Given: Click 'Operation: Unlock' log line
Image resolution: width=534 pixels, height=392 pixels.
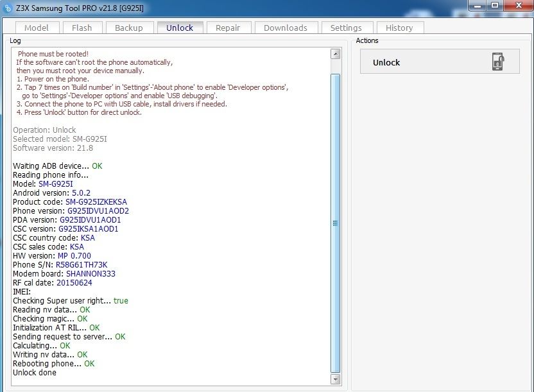Looking at the screenshot, I should pos(44,130).
